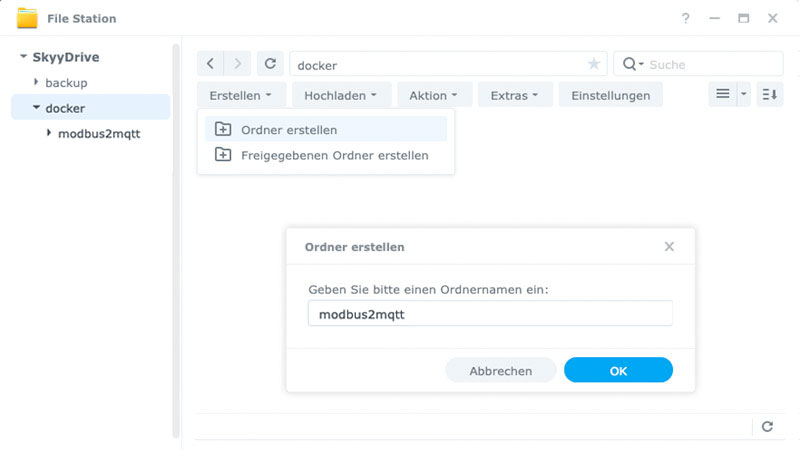Image resolution: width=800 pixels, height=450 pixels.
Task: Expand the backup folder tree node
Action: pyautogui.click(x=37, y=82)
